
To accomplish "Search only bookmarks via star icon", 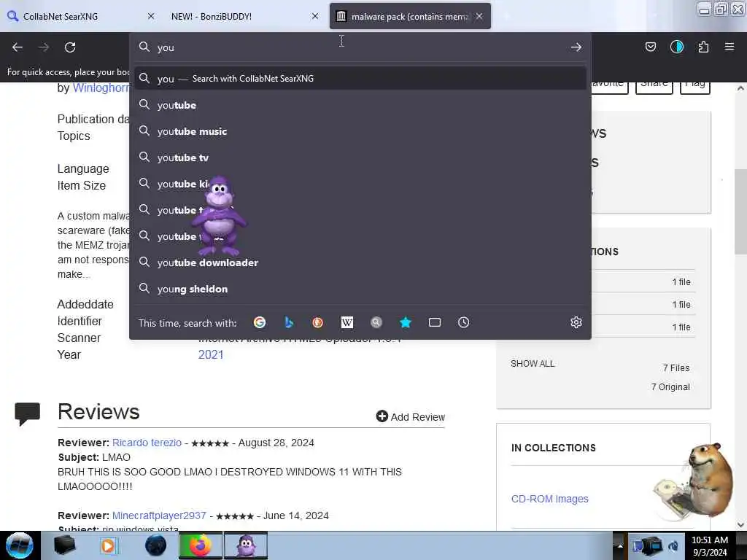I will tap(406, 322).
